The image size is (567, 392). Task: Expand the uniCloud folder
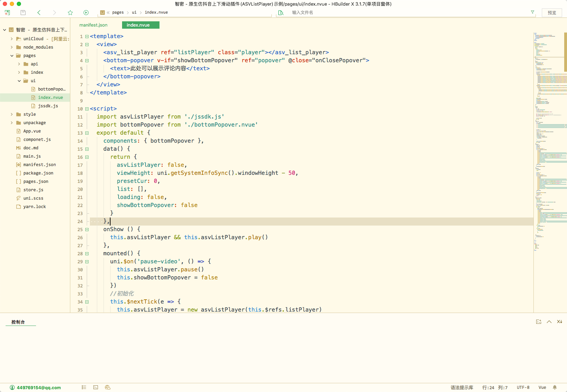coord(12,39)
